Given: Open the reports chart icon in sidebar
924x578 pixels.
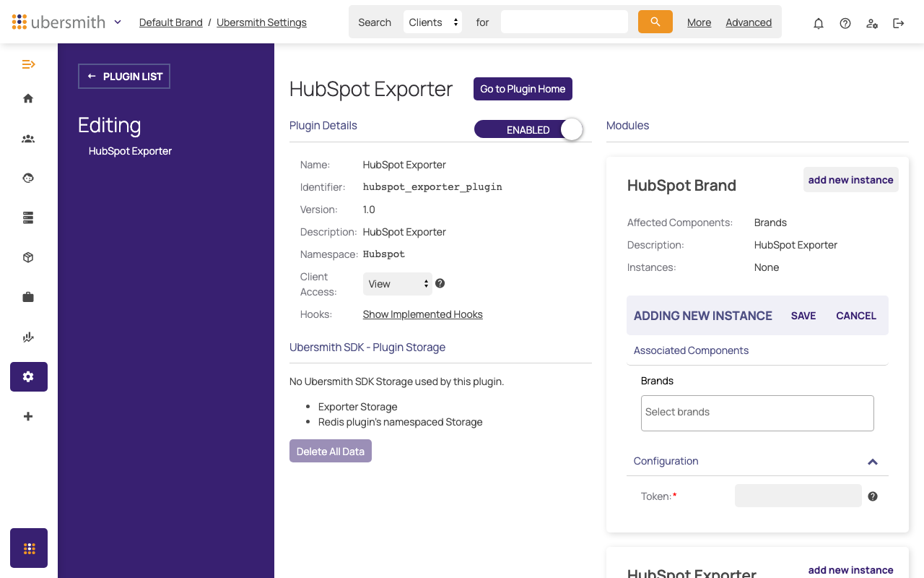Looking at the screenshot, I should (x=28, y=337).
